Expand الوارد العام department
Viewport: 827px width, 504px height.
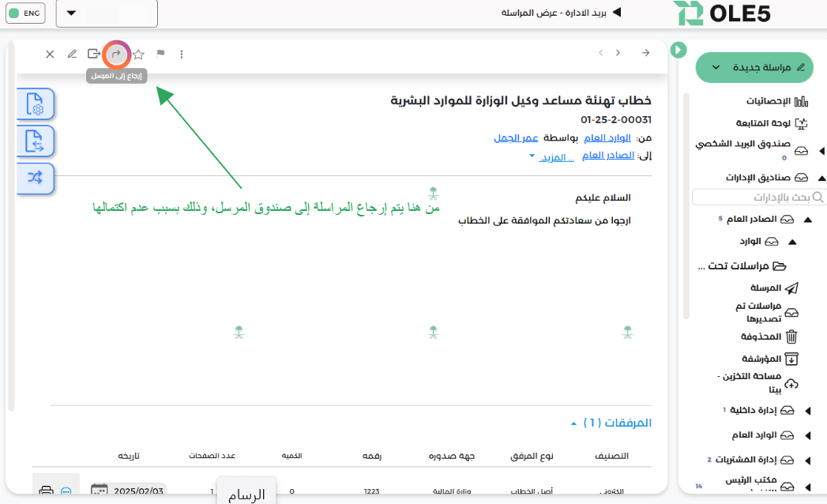[807, 435]
